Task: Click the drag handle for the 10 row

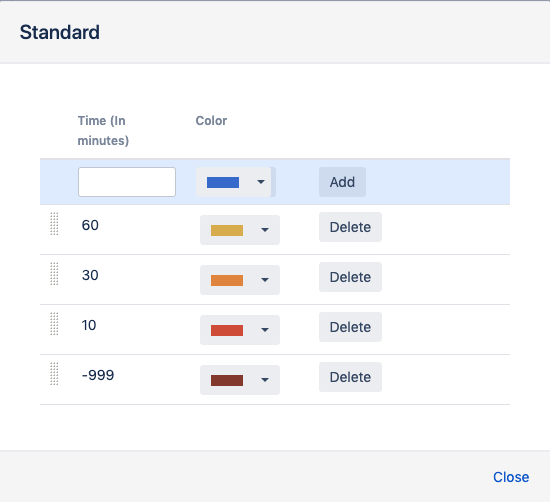Action: click(x=54, y=324)
